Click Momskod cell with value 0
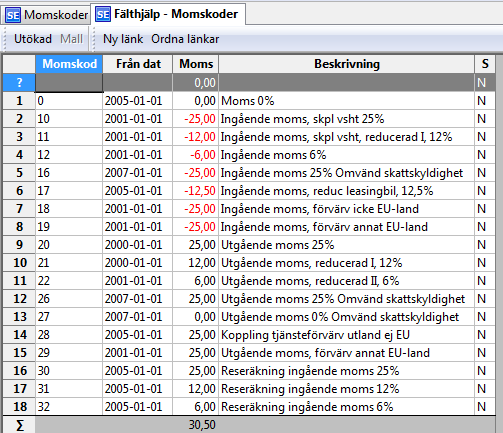The image size is (503, 433). (x=69, y=101)
